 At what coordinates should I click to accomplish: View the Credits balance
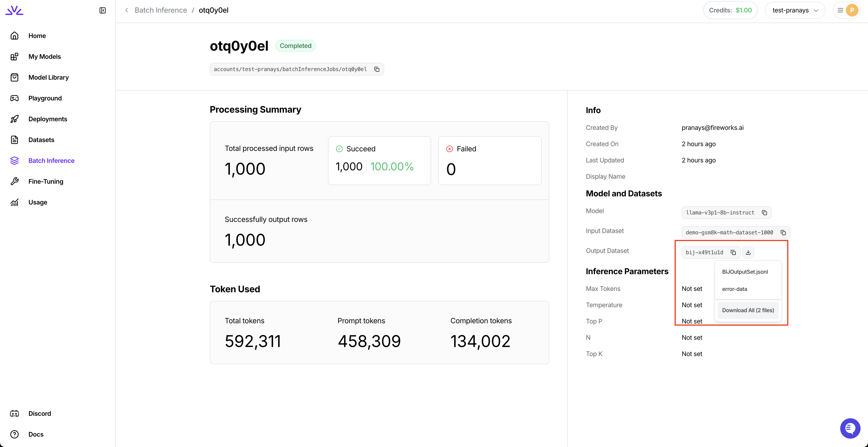[x=730, y=10]
